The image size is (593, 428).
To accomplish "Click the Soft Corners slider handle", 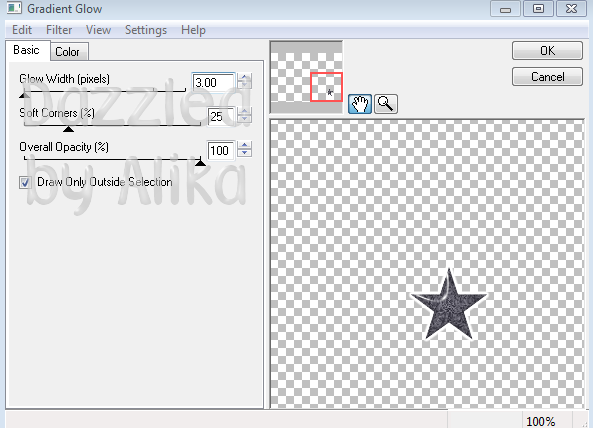I will click(x=68, y=129).
